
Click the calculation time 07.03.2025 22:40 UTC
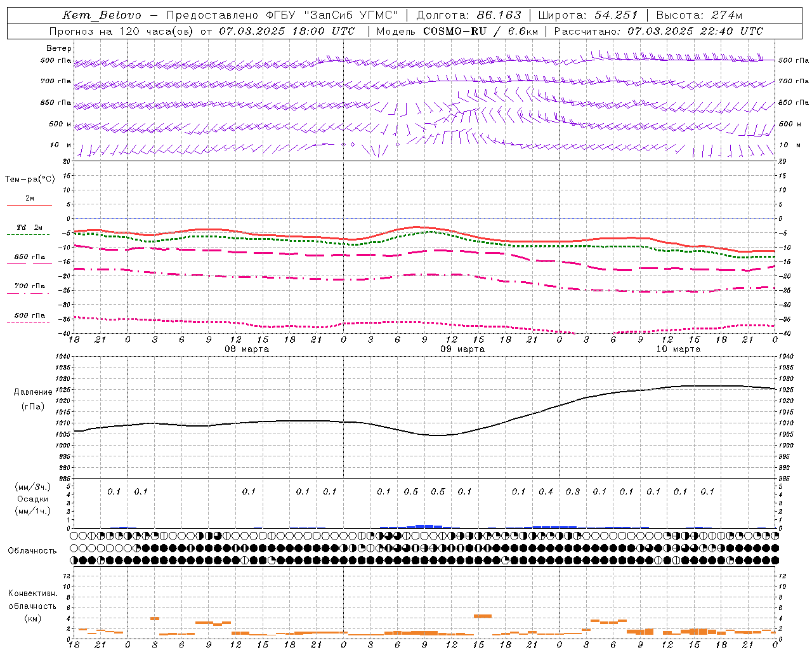click(x=695, y=31)
